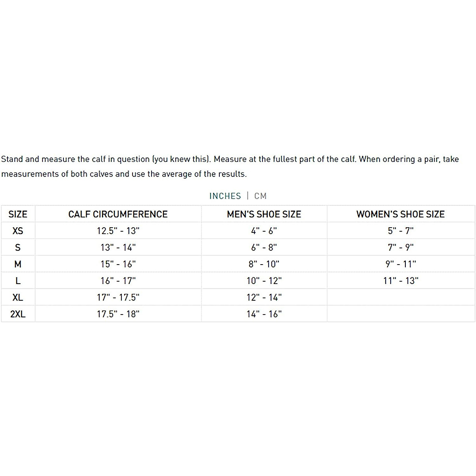Screen dimensions: 476x476
Task: Select the L size row label
Action: [18, 281]
